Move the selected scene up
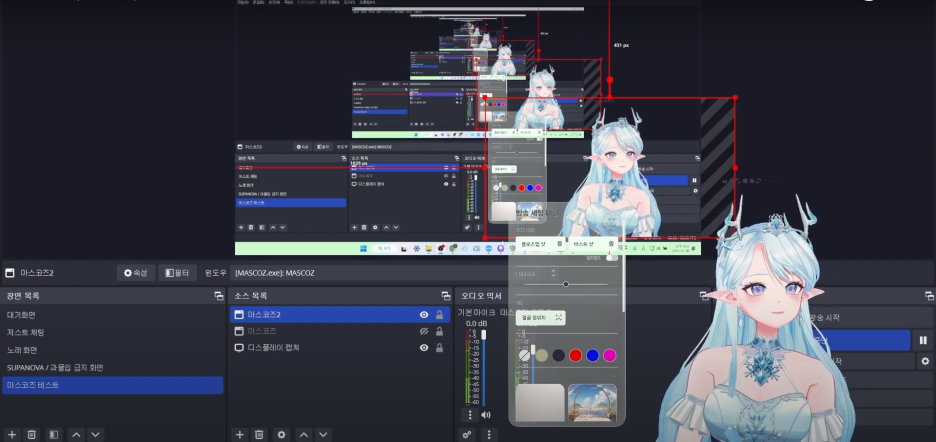936x442 pixels. (76, 434)
